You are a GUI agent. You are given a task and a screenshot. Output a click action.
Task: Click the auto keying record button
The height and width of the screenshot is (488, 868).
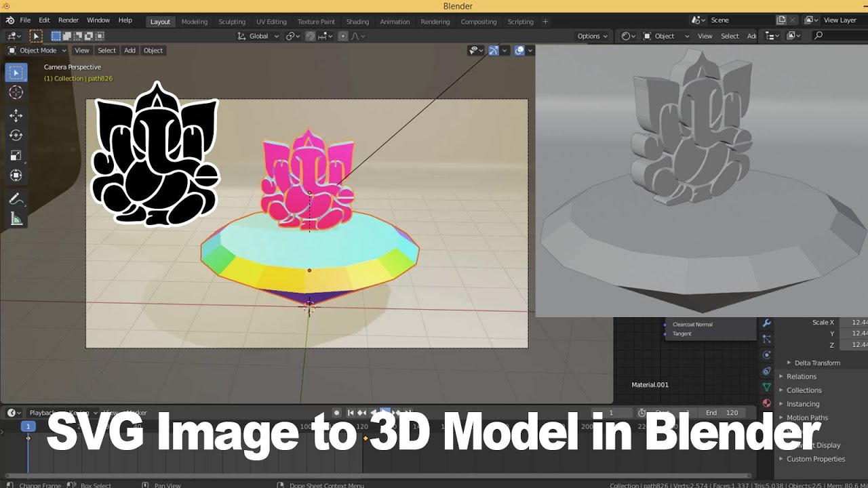pos(336,413)
